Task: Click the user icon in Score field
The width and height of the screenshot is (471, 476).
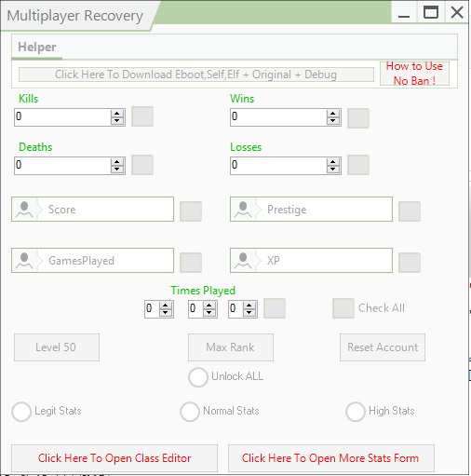Action: coord(24,210)
